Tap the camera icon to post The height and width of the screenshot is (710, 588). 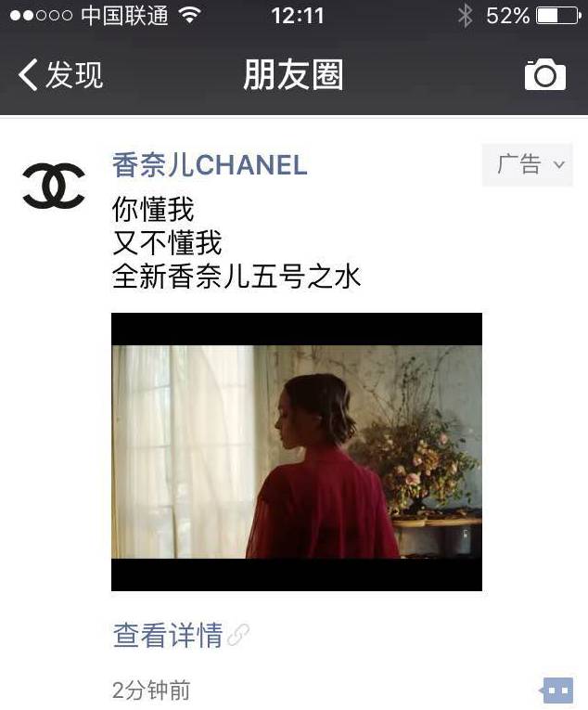(545, 74)
